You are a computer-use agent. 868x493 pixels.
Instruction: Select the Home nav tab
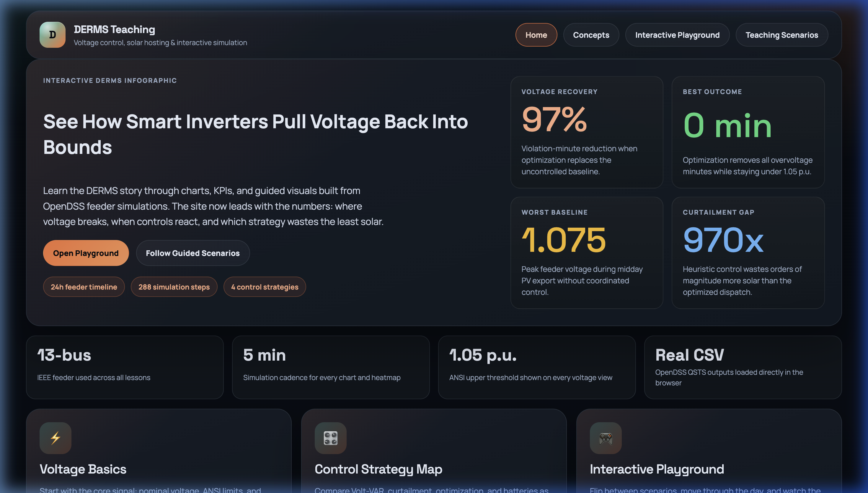click(x=536, y=35)
